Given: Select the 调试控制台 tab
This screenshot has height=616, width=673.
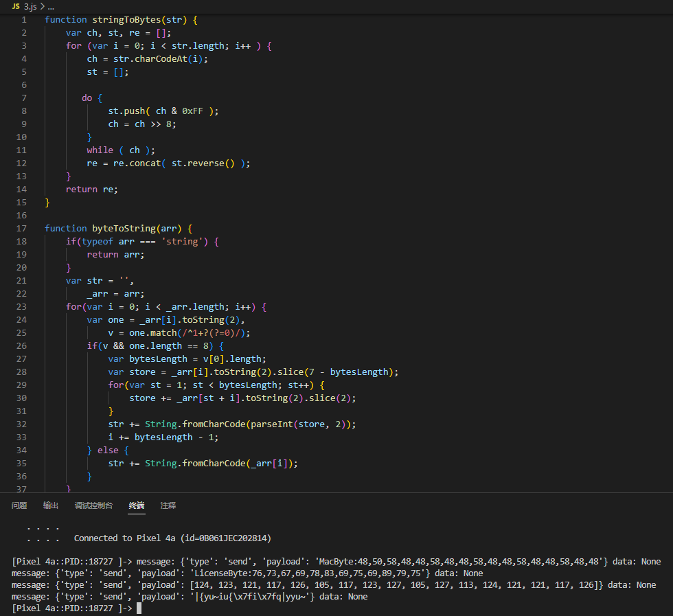Looking at the screenshot, I should [93, 505].
